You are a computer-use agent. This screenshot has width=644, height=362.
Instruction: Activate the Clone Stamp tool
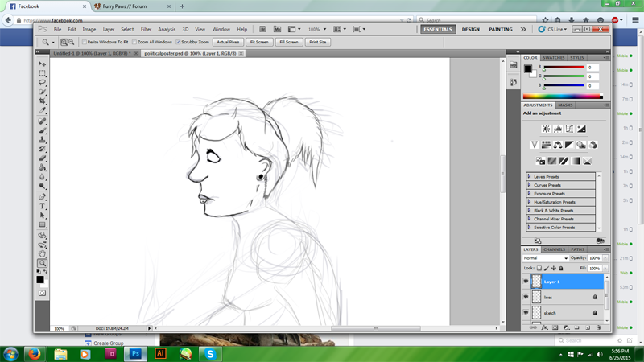[43, 140]
